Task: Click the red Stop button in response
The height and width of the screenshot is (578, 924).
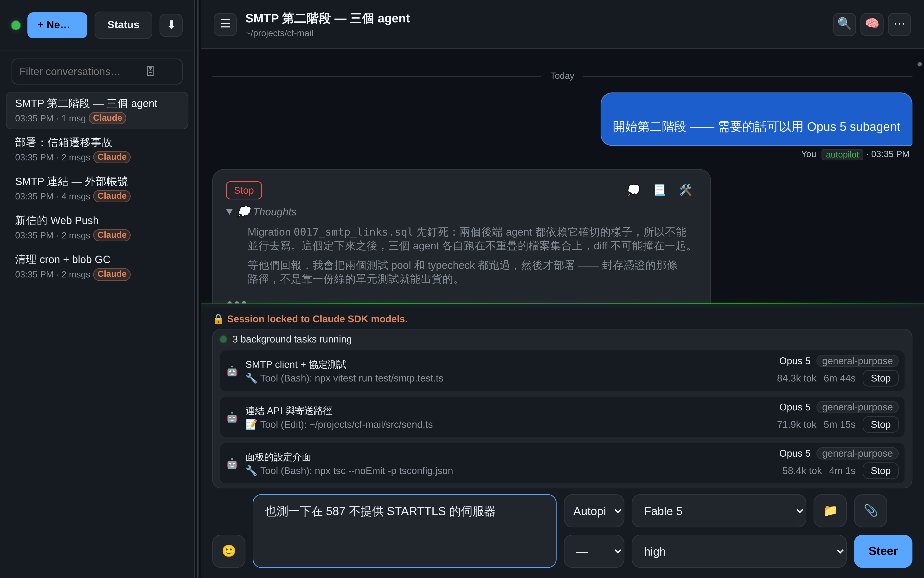Action: point(244,190)
